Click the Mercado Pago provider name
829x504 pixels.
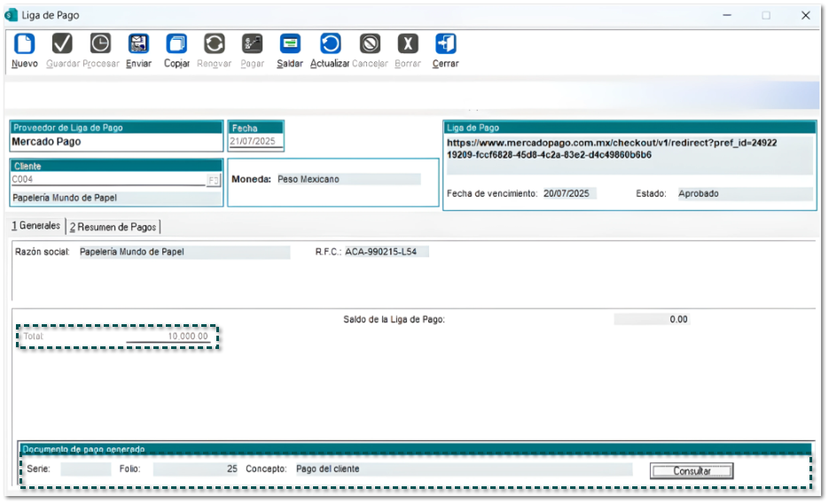point(46,142)
